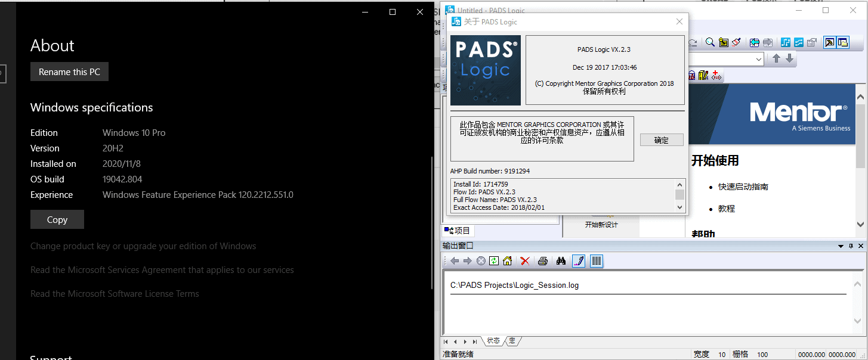
Task: Click the blue PADS Router link icon
Action: [x=799, y=42]
